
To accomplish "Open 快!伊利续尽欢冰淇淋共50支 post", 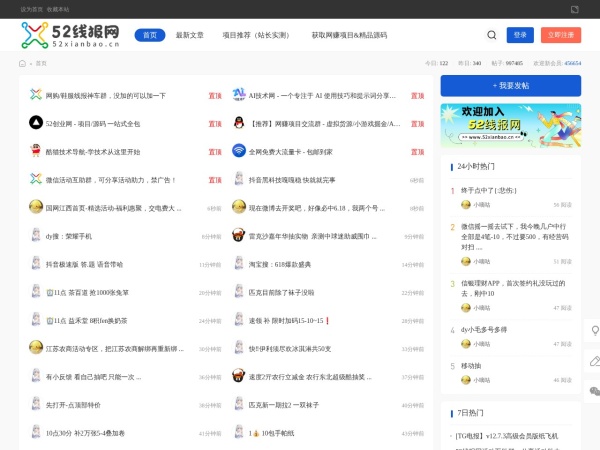I will 290,349.
